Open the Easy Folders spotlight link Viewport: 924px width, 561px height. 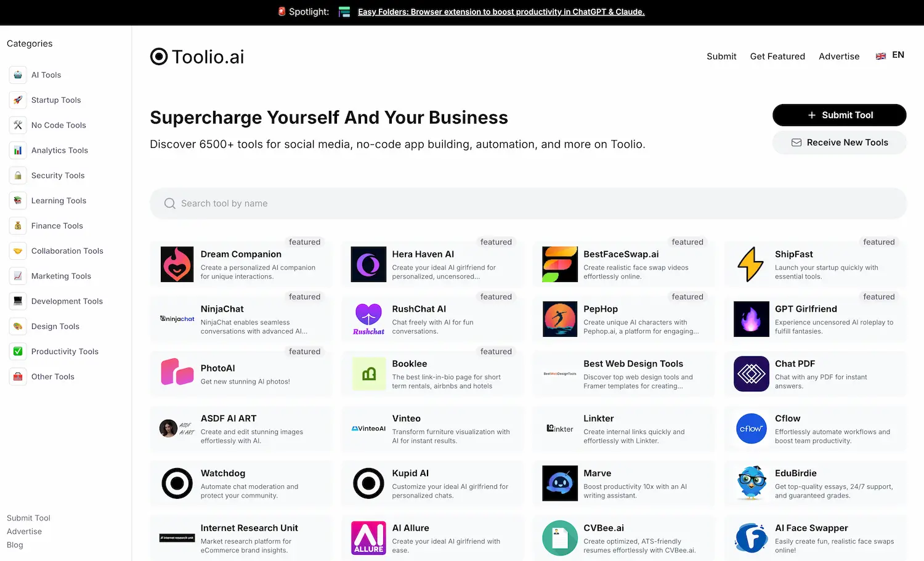tap(501, 12)
